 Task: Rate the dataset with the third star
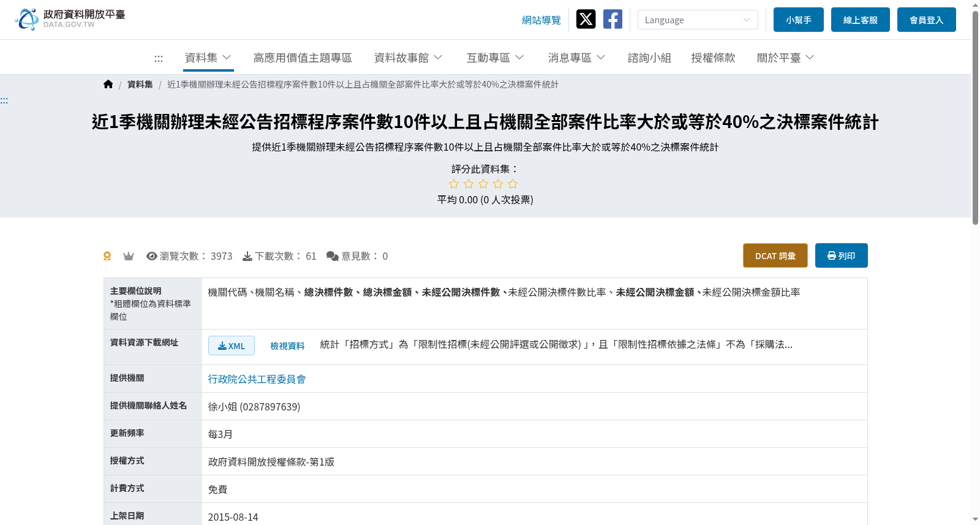(x=483, y=184)
